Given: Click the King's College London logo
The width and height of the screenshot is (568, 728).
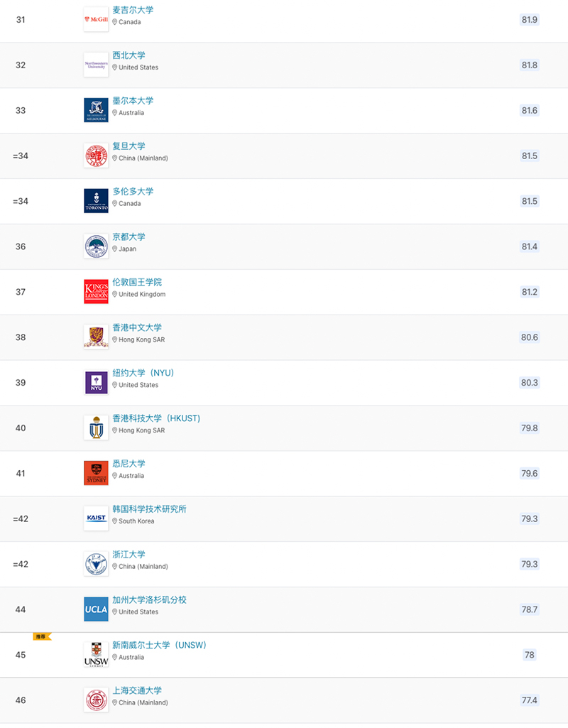Looking at the screenshot, I should coord(96,291).
